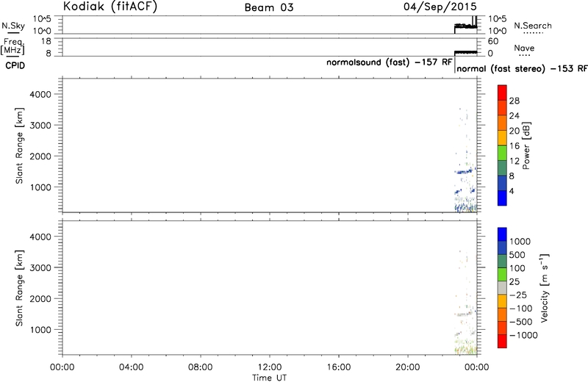Click the '08:00' time tick label
Screen dimensions: 588x382
coord(200,367)
